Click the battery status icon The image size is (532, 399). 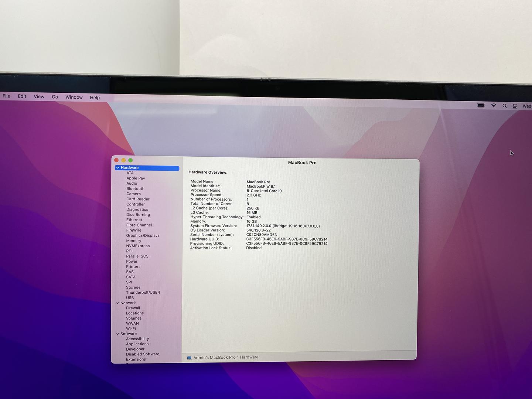[x=481, y=106]
